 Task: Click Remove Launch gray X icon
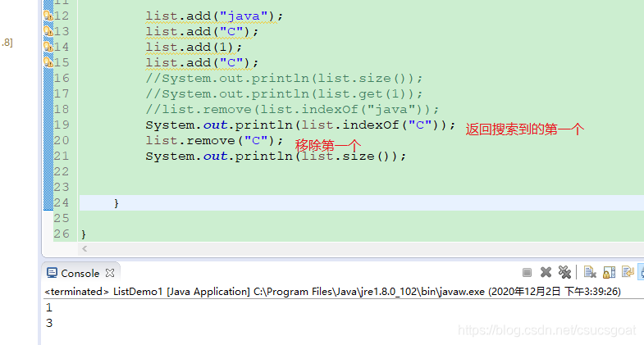[546, 272]
